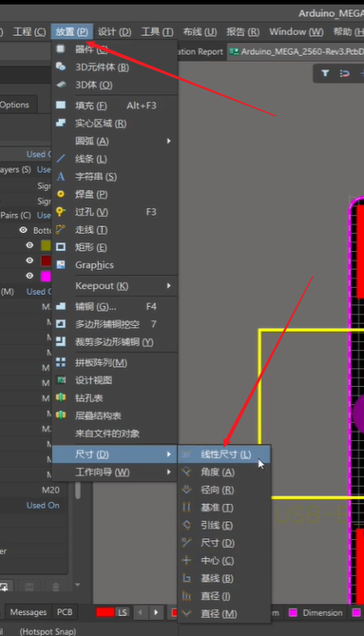Choose 多边形铺铜挖空 polygon cutout entry
The image size is (364, 636).
(x=115, y=324)
